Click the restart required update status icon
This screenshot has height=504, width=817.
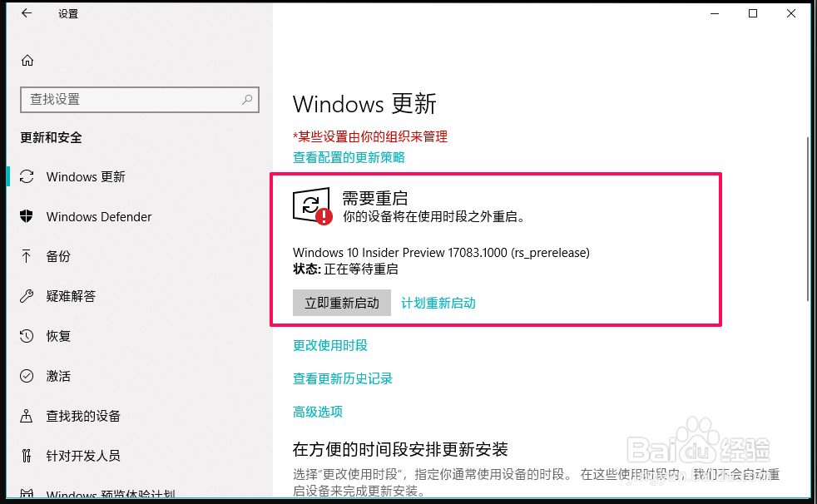(312, 206)
